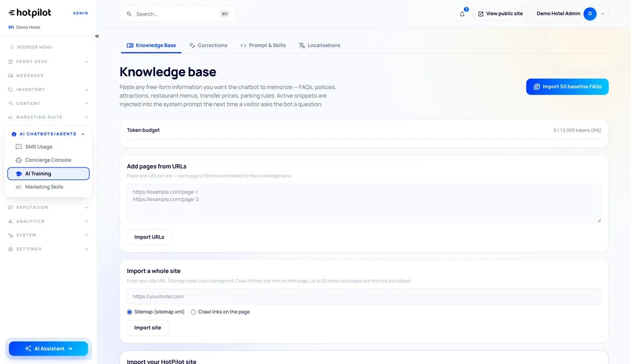Click the ⌘K shortcut badge

click(225, 14)
